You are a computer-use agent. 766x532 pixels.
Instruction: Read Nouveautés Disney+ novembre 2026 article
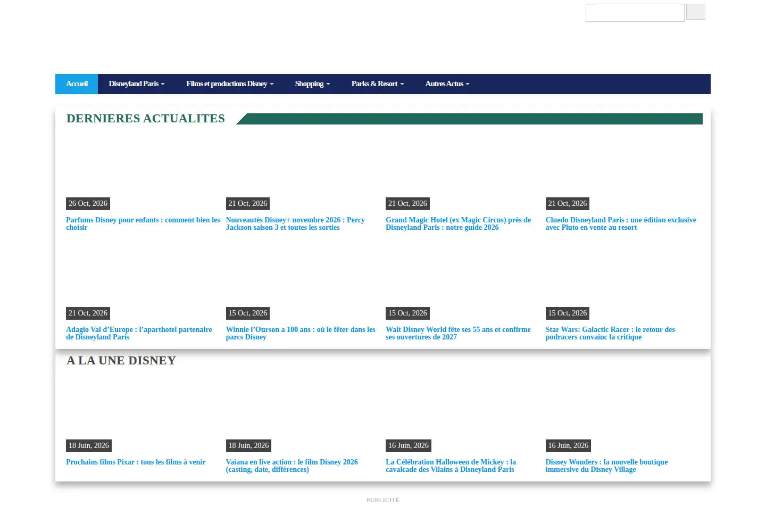click(x=295, y=223)
